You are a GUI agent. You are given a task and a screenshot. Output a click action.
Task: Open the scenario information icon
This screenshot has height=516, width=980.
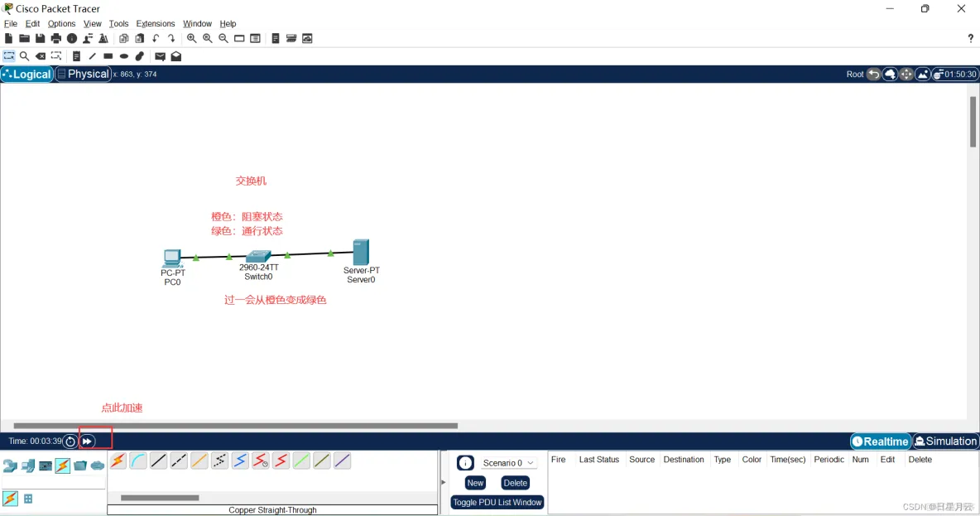(x=465, y=463)
